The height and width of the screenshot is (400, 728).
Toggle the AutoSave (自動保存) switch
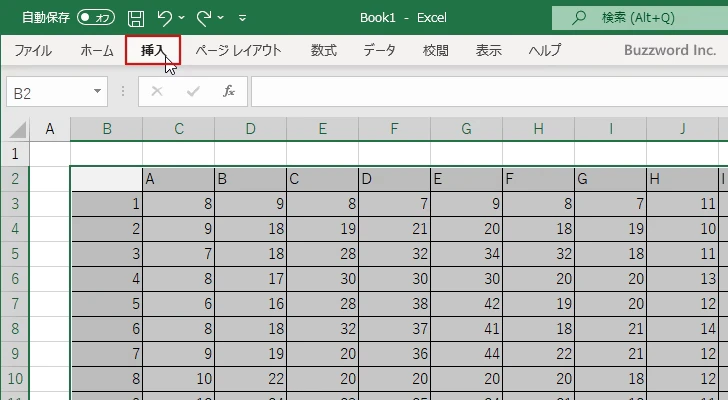[96, 18]
